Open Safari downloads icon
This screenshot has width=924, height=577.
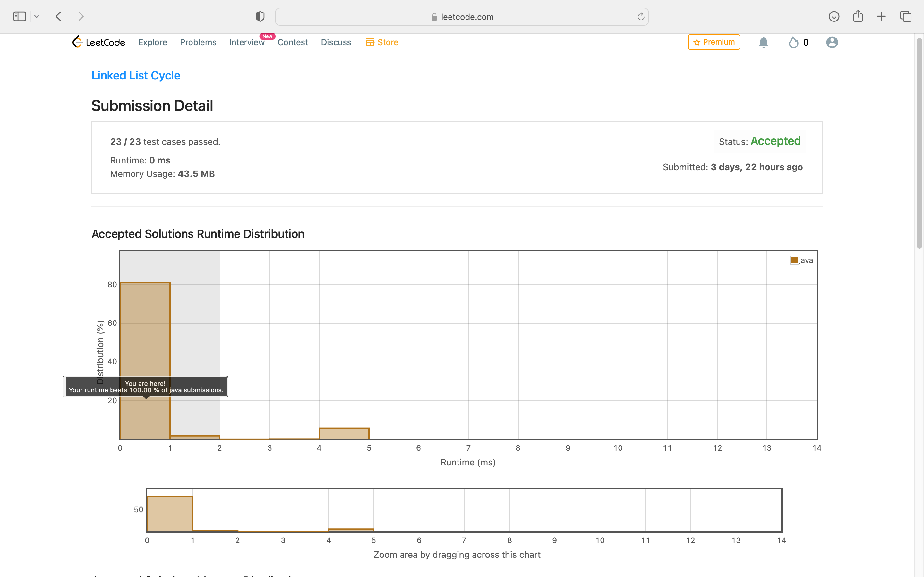click(x=834, y=16)
